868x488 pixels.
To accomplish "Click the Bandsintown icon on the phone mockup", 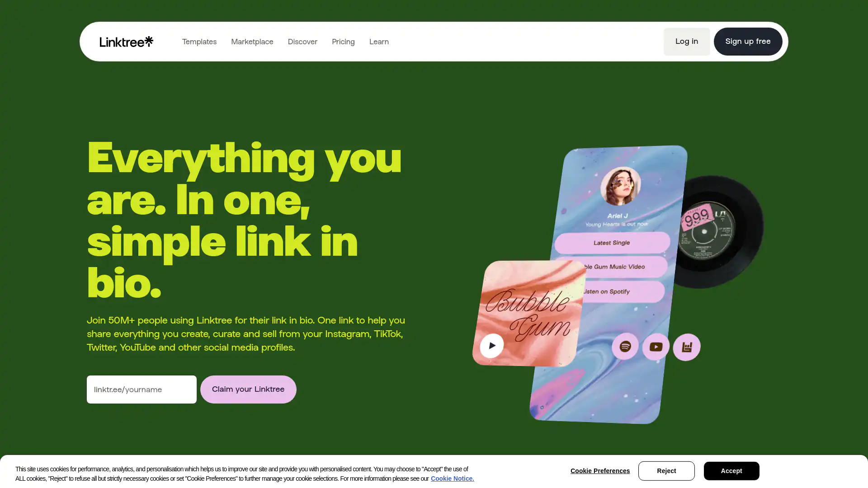I will click(x=687, y=347).
